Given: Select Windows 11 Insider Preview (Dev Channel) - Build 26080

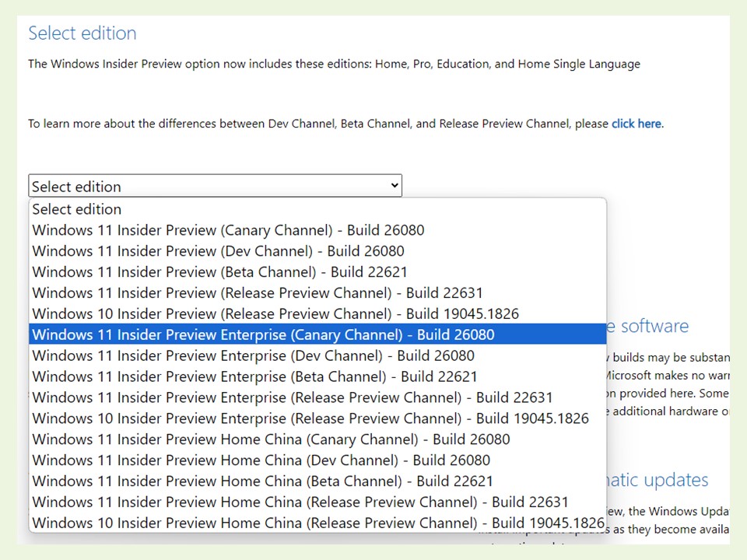Looking at the screenshot, I should [x=317, y=251].
